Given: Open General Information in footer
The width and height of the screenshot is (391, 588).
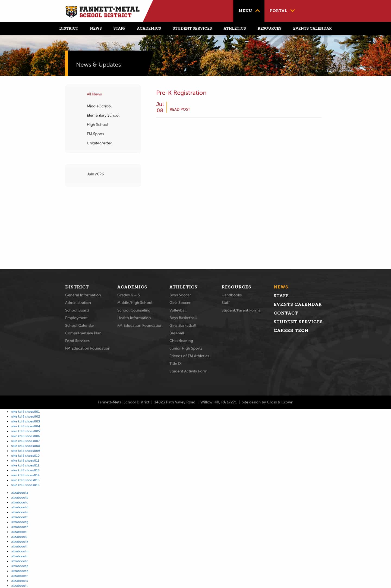Looking at the screenshot, I should (x=83, y=295).
